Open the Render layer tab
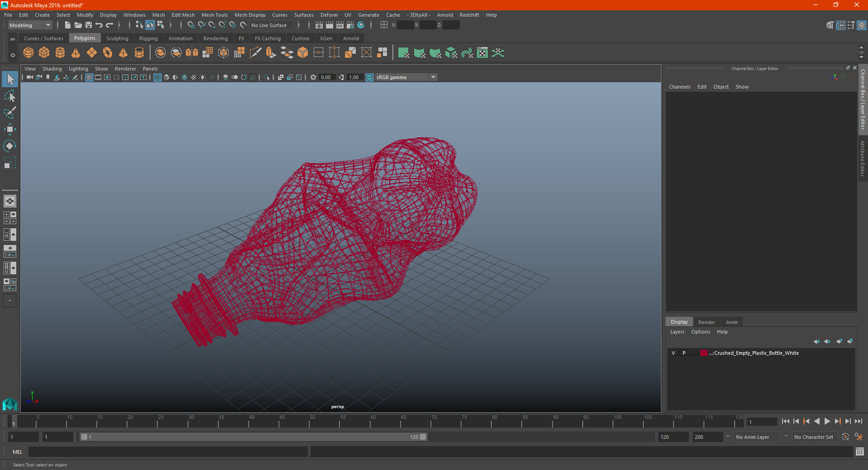Screen dimensions: 868x470 (707, 322)
